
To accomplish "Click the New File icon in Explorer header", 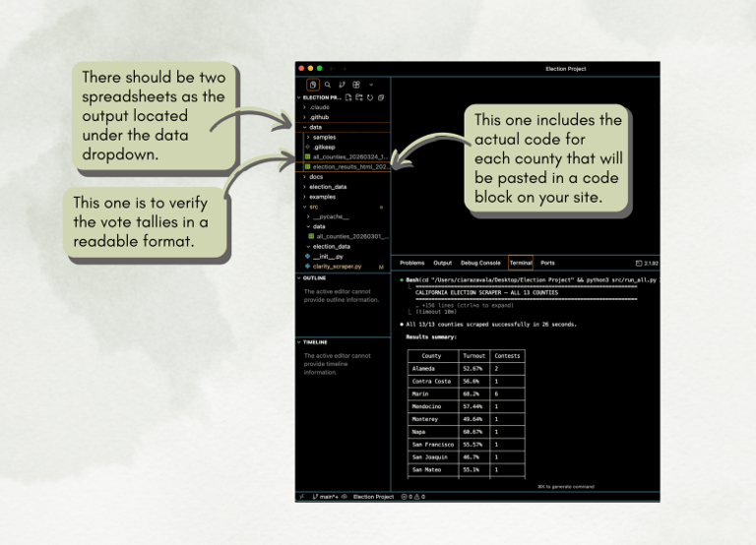I will tap(348, 97).
